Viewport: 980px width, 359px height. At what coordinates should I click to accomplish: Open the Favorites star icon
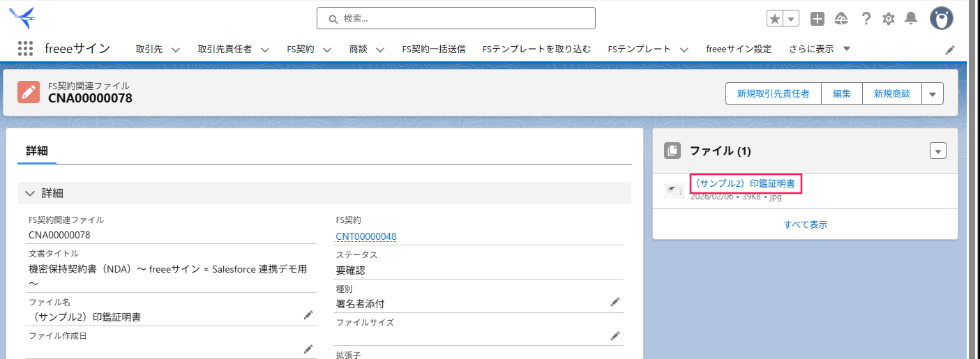point(775,19)
